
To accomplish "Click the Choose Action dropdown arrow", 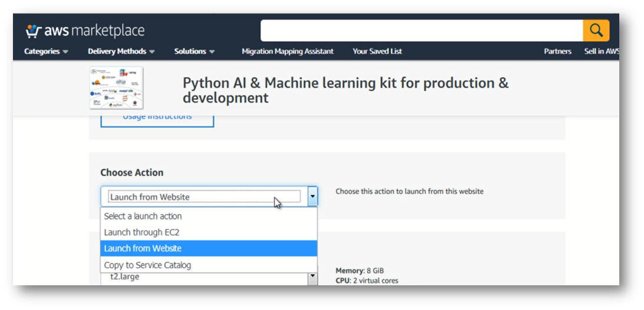I will tap(313, 196).
